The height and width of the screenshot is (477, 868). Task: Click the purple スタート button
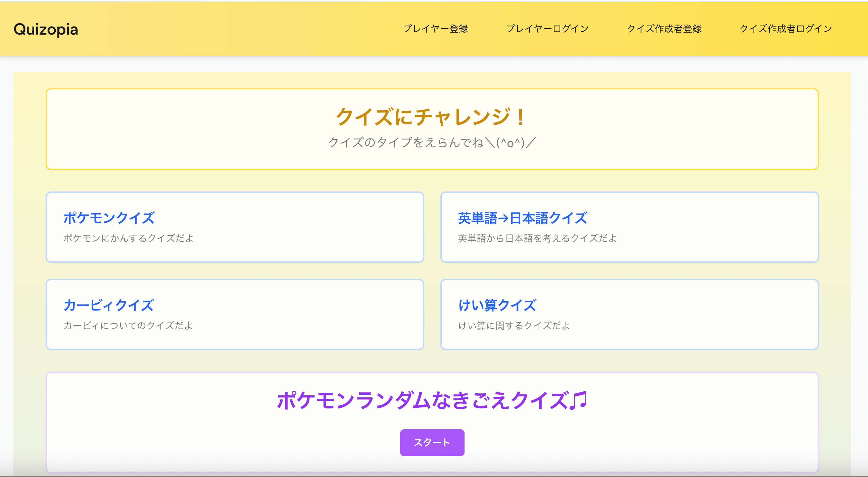(x=432, y=442)
